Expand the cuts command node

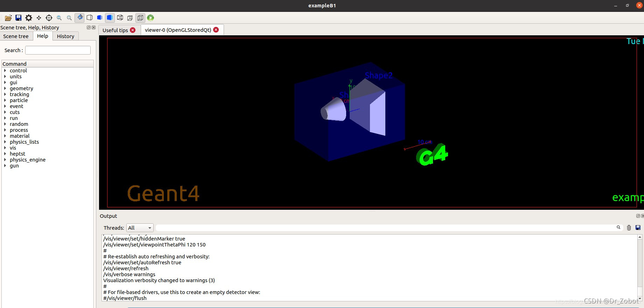(x=5, y=112)
